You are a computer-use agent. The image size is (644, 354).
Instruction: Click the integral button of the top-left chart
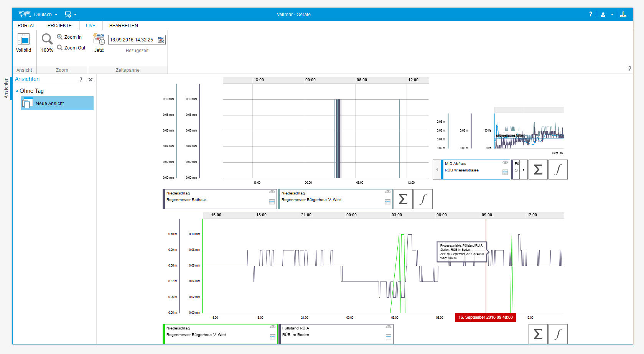tap(423, 199)
